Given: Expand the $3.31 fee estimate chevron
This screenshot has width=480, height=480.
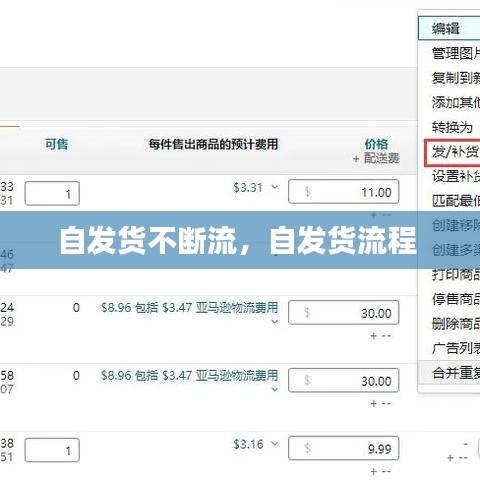Looking at the screenshot, I should tap(275, 187).
